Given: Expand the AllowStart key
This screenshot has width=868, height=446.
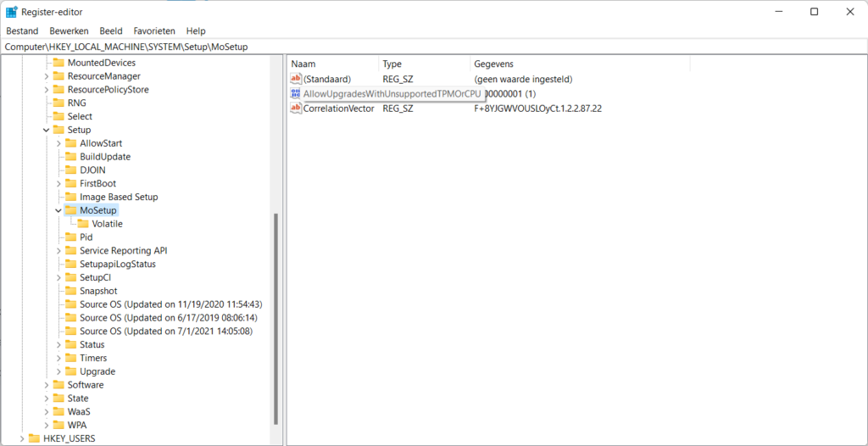Looking at the screenshot, I should click(x=58, y=143).
